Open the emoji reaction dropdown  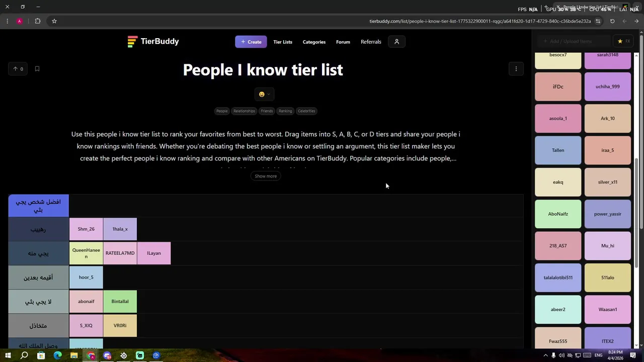point(264,94)
